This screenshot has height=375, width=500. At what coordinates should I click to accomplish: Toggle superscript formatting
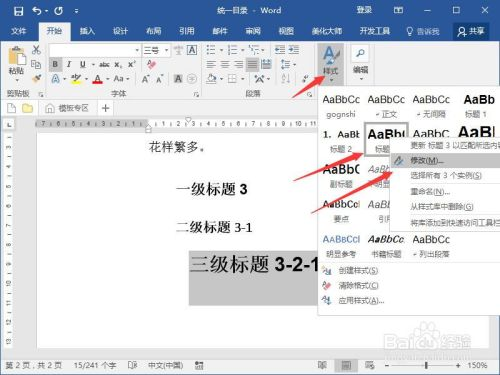click(x=132, y=64)
